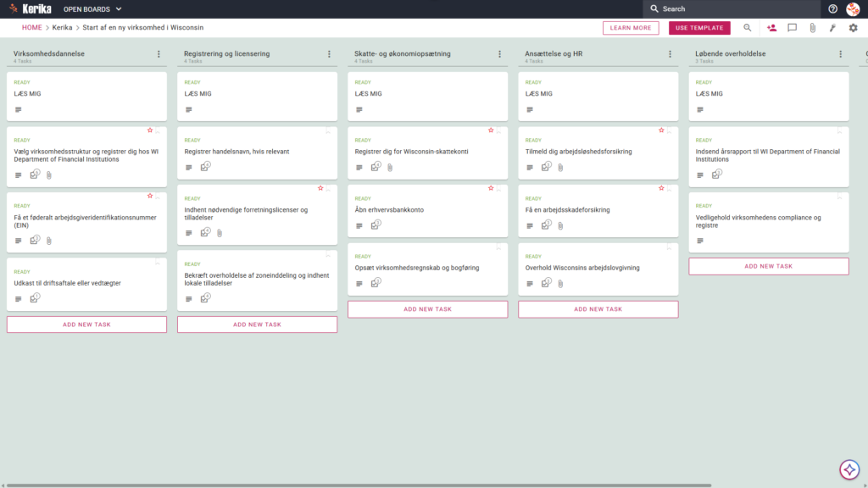Toggle star on Registrer dig for Wisconsin-skattekonti card
Image resolution: width=868 pixels, height=488 pixels.
coord(491,130)
